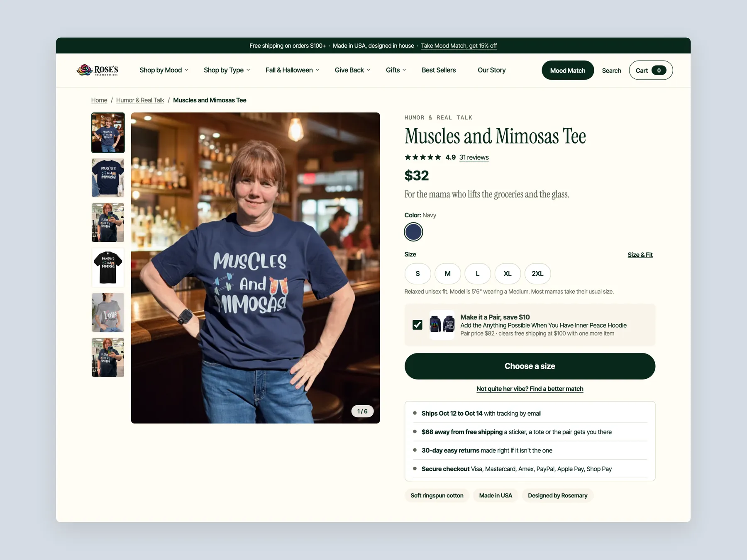Expand the Shop by Mood menu

tap(164, 70)
